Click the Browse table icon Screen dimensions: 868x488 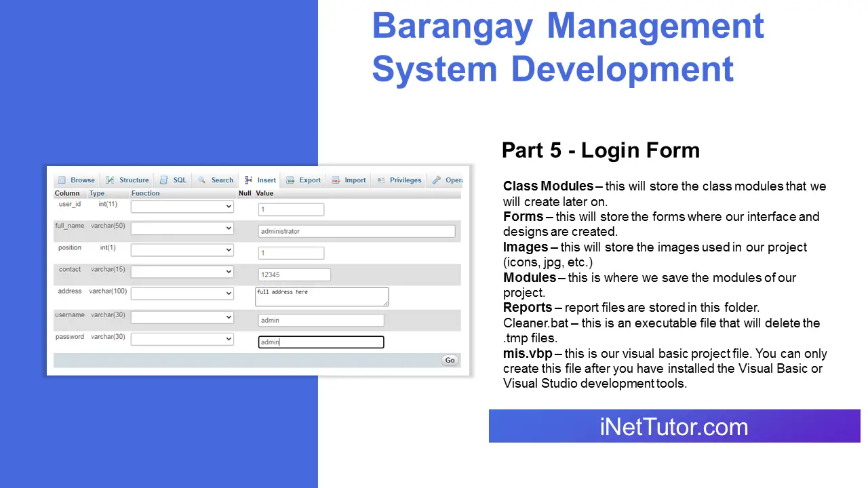point(62,180)
